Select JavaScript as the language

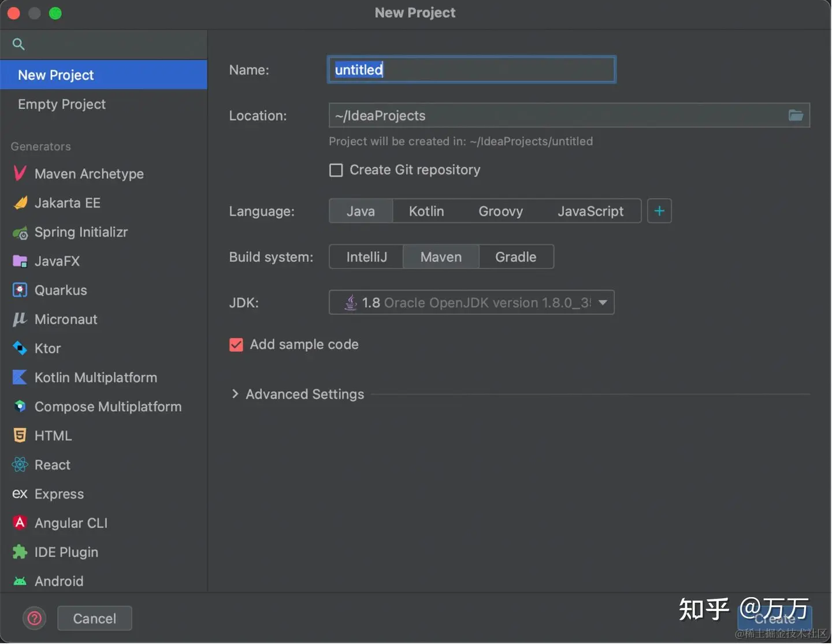click(590, 211)
